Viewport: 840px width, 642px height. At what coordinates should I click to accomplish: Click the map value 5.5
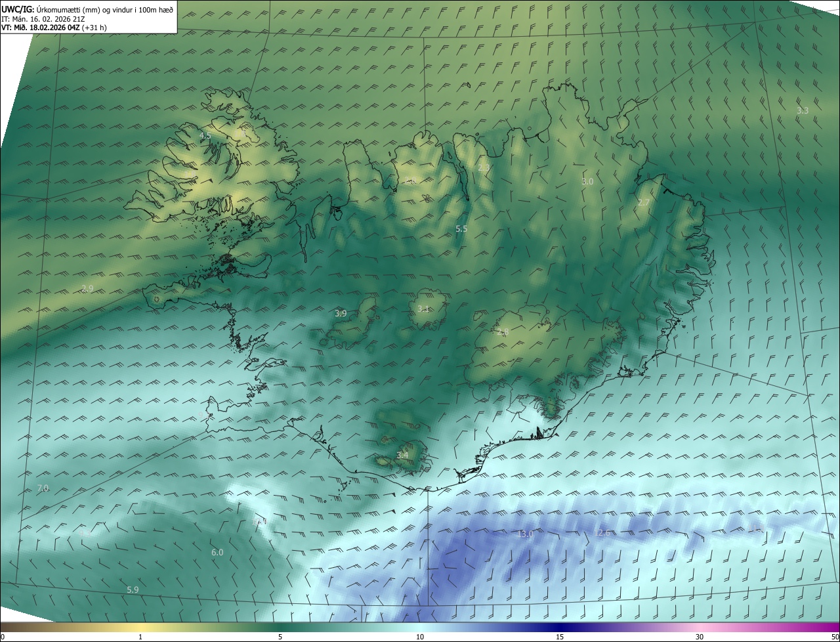(461, 228)
